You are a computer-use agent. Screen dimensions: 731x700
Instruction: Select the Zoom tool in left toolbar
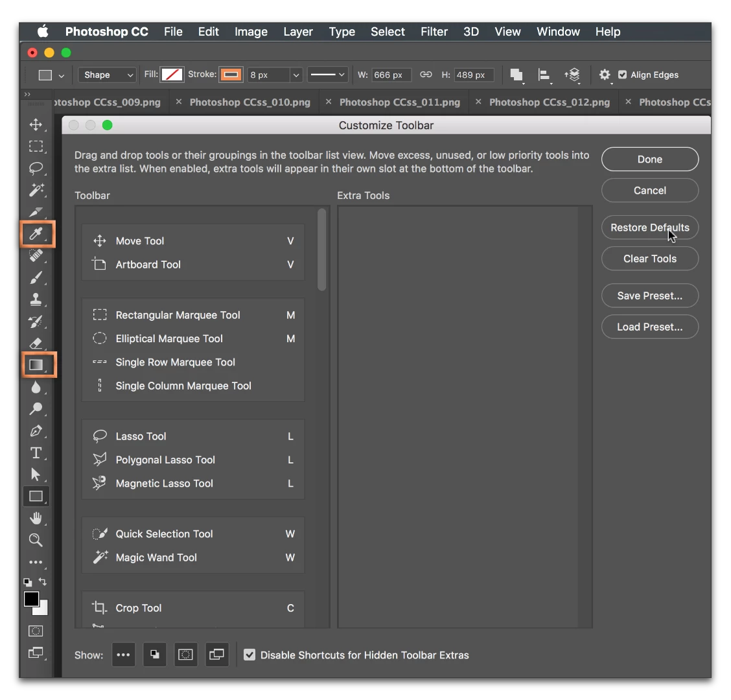tap(36, 540)
